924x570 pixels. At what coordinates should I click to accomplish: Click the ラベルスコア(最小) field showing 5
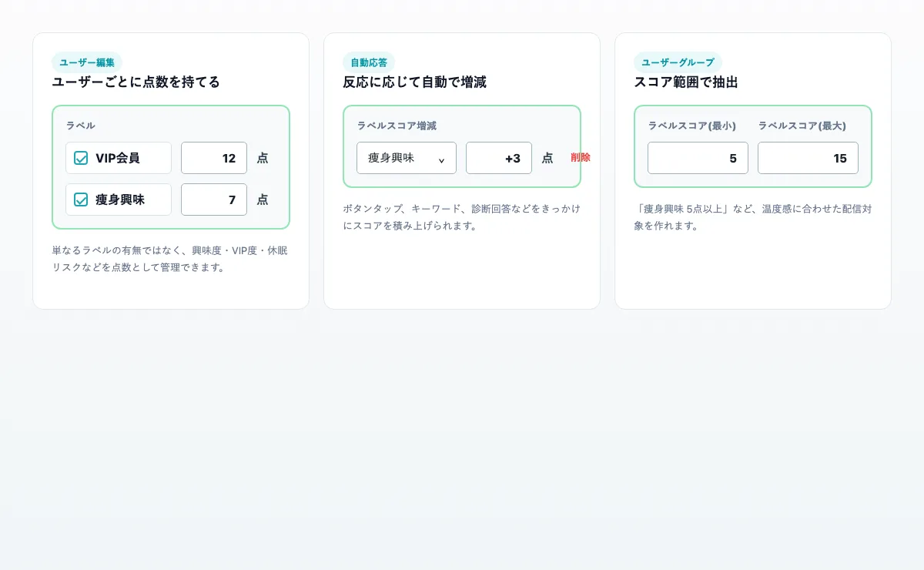click(x=698, y=158)
